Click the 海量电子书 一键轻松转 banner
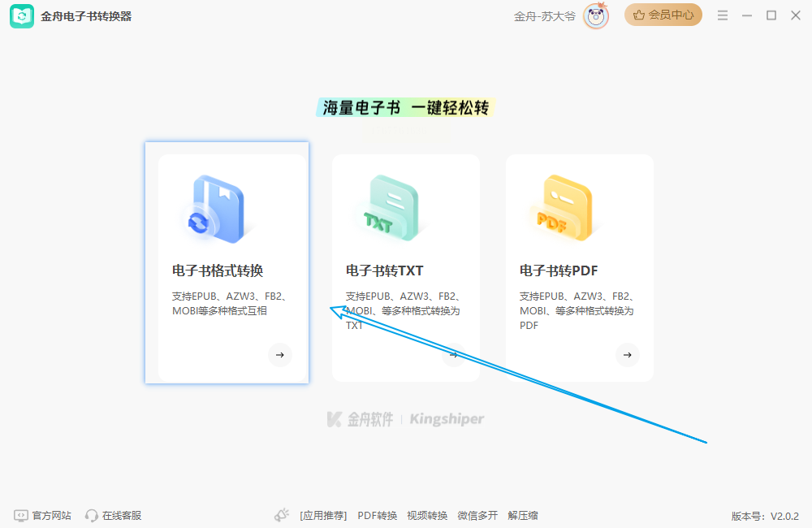The image size is (812, 528). [x=405, y=108]
